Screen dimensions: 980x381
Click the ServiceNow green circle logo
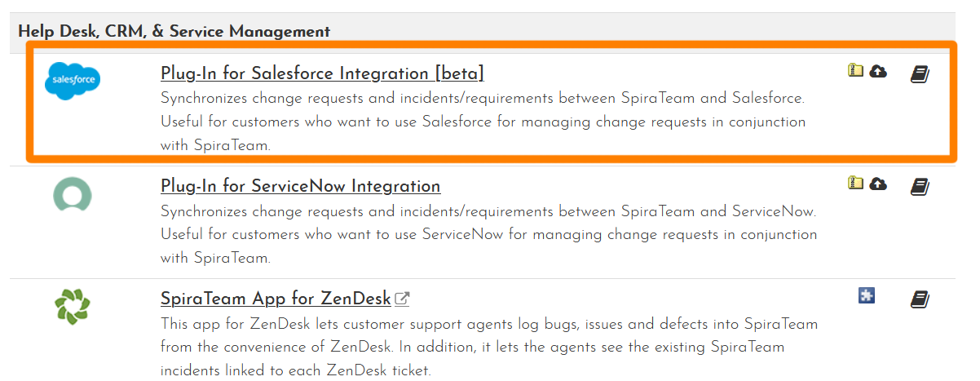[73, 196]
